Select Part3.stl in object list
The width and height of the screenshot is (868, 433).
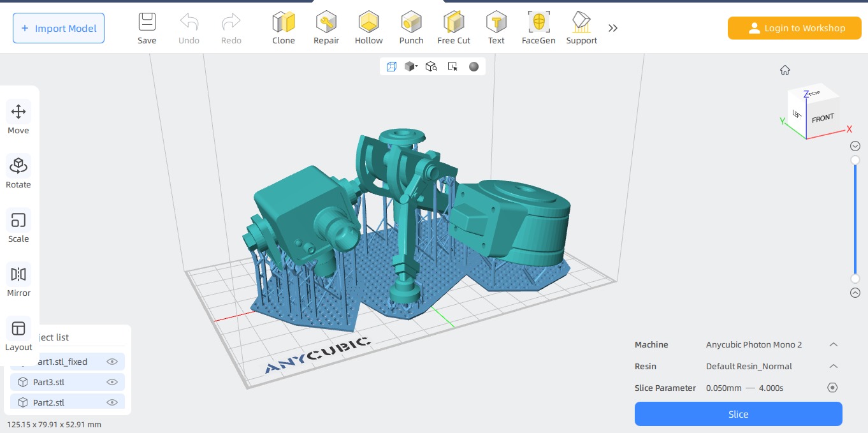68,382
